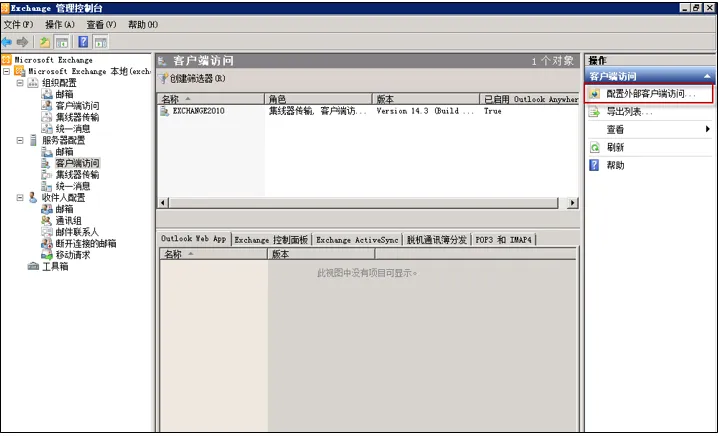Toggle the action pane toolbar icon
This screenshot has height=436, width=718.
[101, 43]
